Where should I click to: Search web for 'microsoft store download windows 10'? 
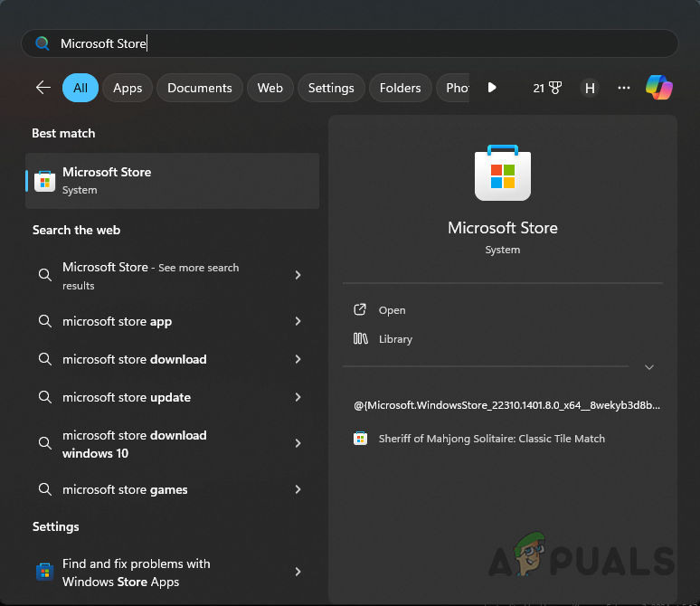(173, 444)
